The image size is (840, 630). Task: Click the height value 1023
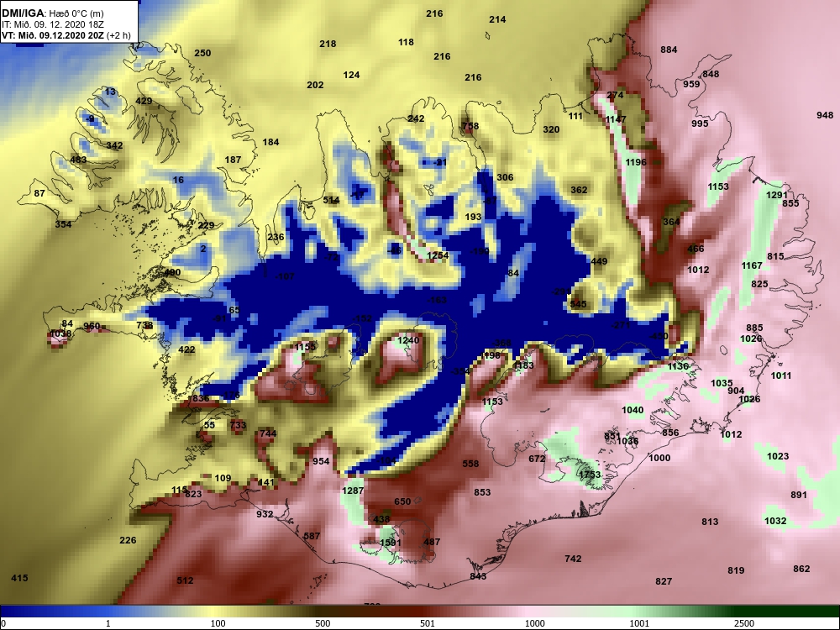[778, 456]
